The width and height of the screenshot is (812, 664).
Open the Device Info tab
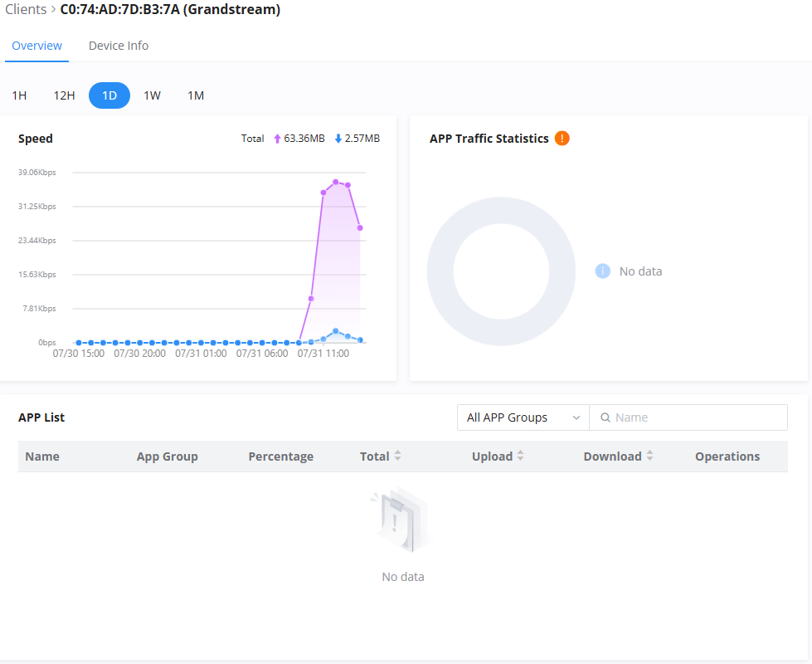tap(119, 46)
